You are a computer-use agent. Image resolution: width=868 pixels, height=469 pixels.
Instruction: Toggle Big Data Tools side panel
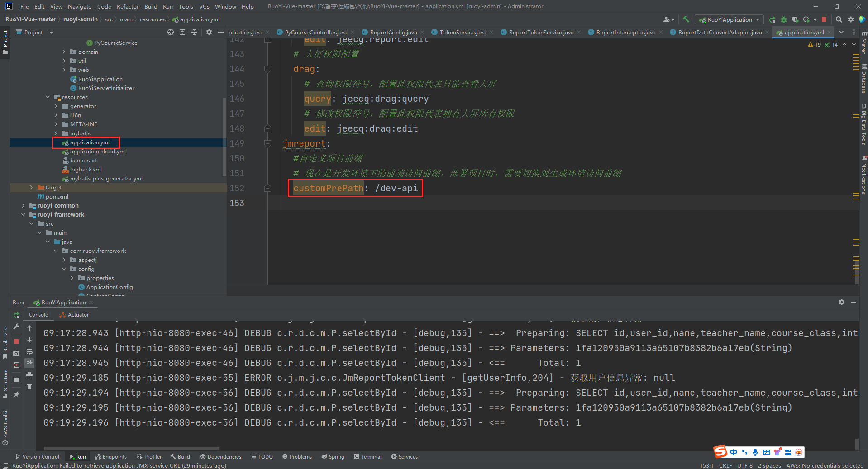863,124
